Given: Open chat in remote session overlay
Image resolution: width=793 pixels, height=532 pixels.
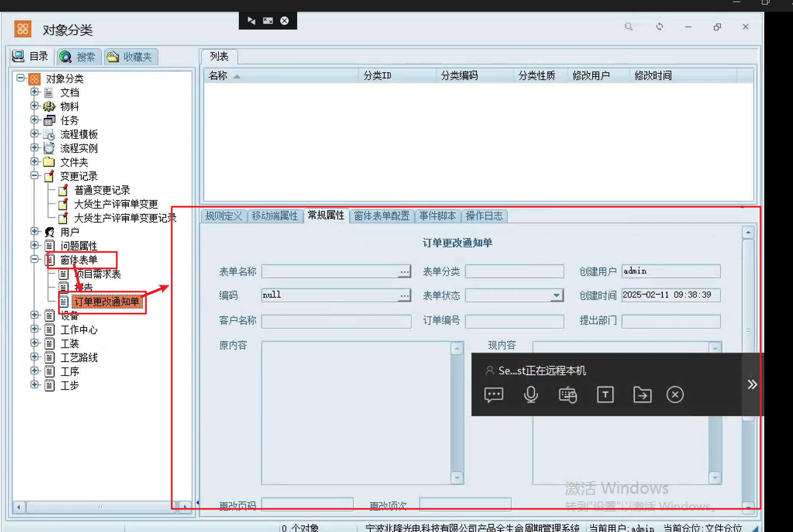Looking at the screenshot, I should point(494,395).
